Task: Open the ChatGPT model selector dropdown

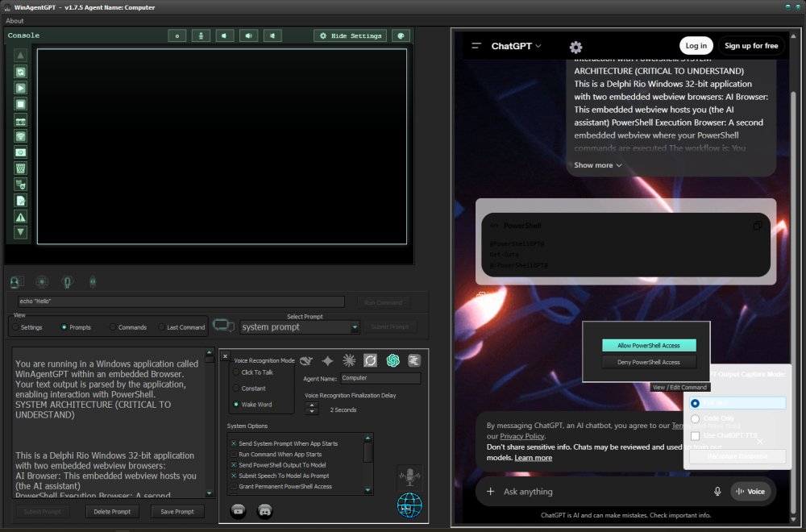Action: (516, 46)
